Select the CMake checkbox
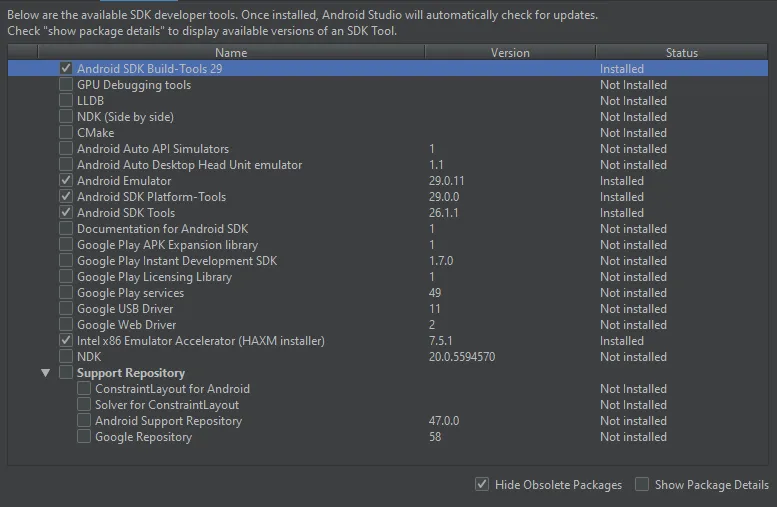Image resolution: width=777 pixels, height=507 pixels. pyautogui.click(x=66, y=133)
